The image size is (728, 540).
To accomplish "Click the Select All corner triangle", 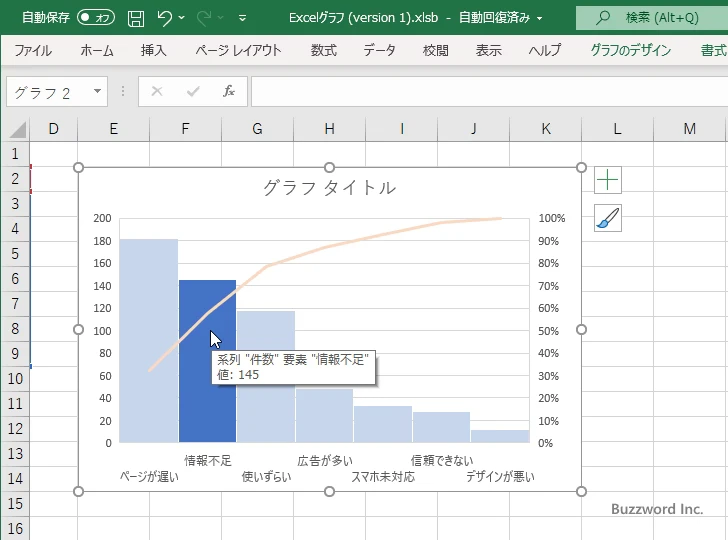I will (x=17, y=130).
